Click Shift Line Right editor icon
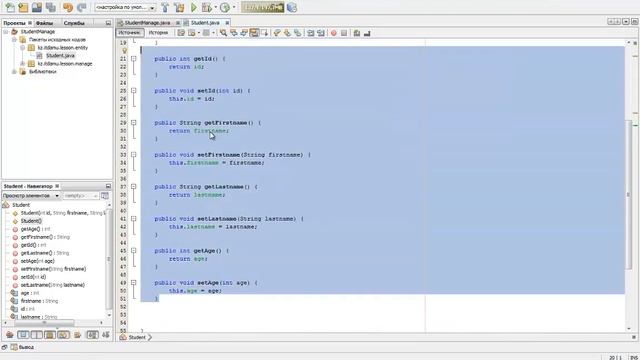 [x=321, y=33]
